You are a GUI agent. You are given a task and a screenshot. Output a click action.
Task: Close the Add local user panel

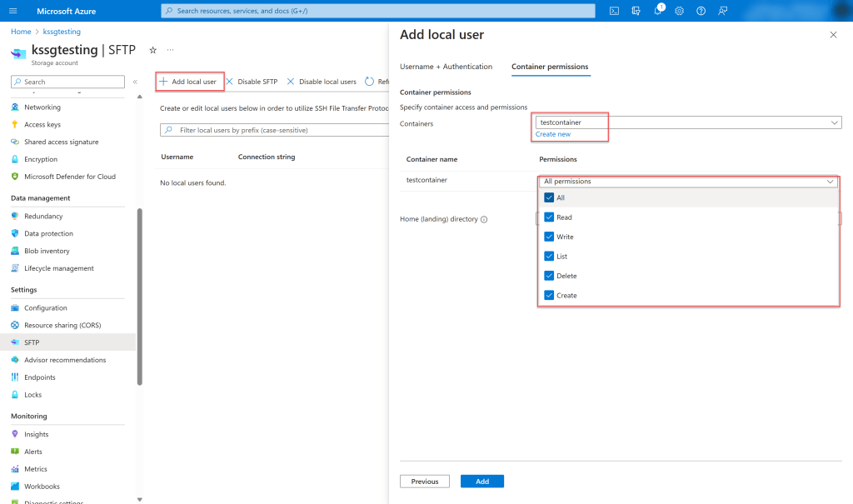tap(833, 34)
